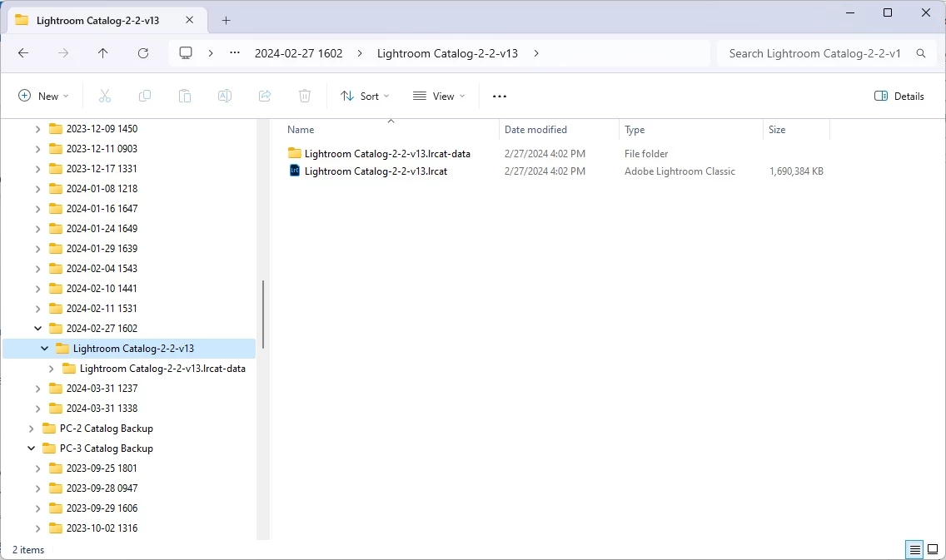Click the forward navigation arrow
946x560 pixels.
tap(63, 53)
